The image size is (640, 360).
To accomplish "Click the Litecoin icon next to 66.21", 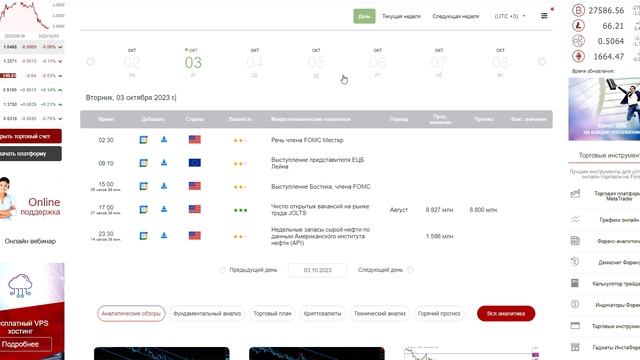I will click(578, 26).
